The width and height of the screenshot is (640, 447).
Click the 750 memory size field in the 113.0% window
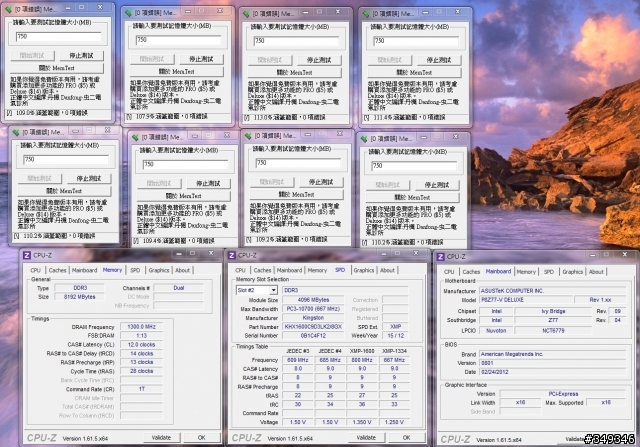(296, 41)
